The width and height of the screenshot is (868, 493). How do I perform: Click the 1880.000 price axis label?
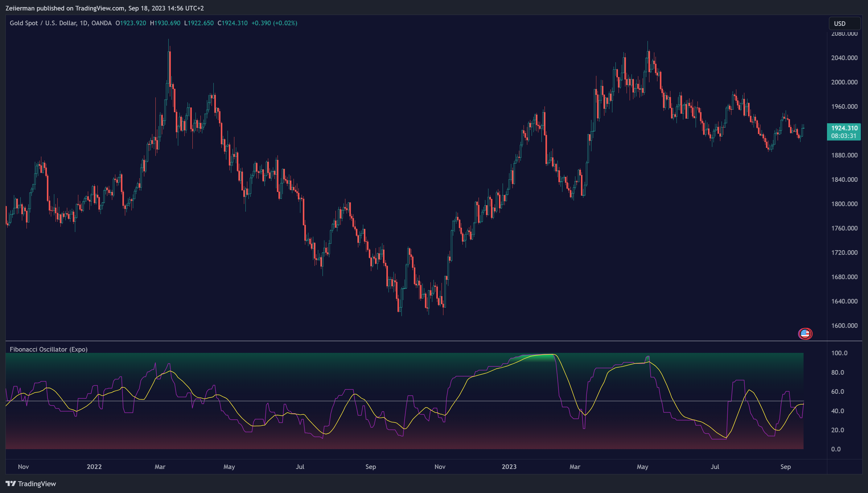[x=844, y=155]
